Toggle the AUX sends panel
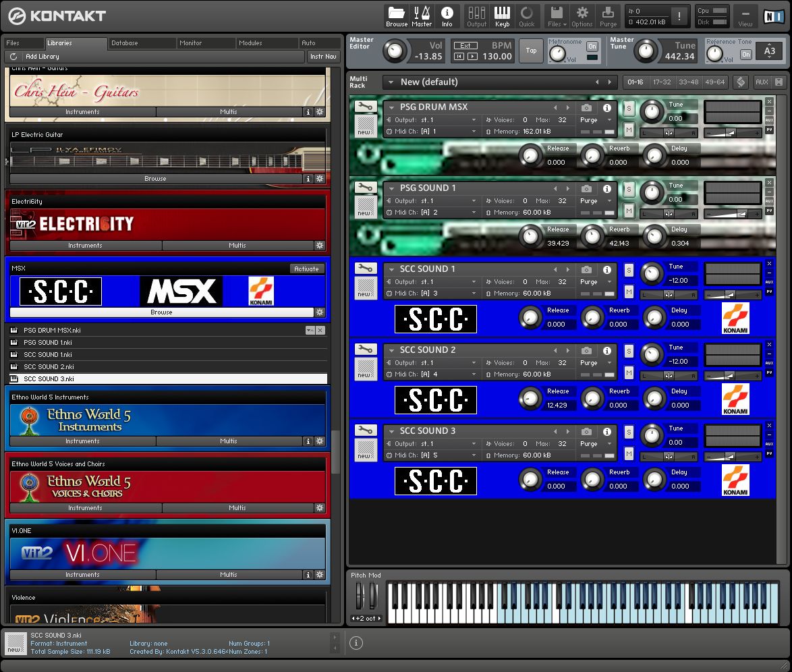This screenshot has height=672, width=792. tap(762, 82)
